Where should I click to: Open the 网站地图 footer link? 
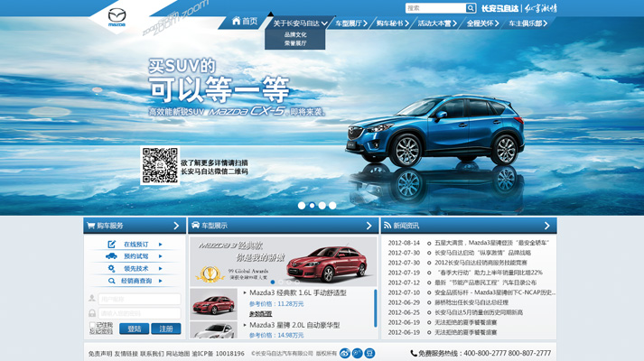tap(177, 353)
